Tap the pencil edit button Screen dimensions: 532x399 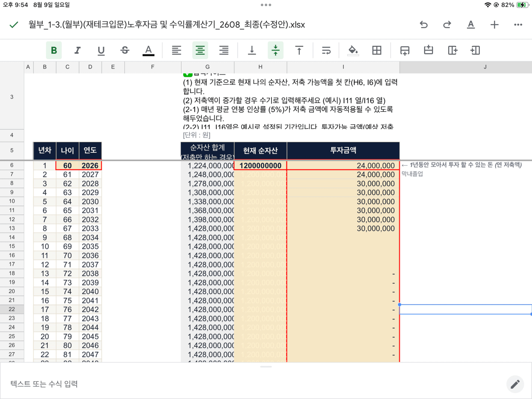pos(515,384)
